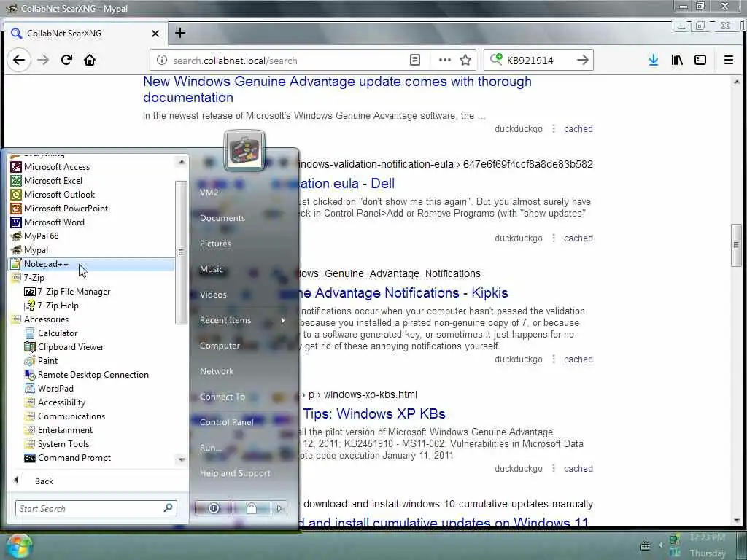This screenshot has height=560, width=747.
Task: Click the taskbar clock
Action: point(708,545)
